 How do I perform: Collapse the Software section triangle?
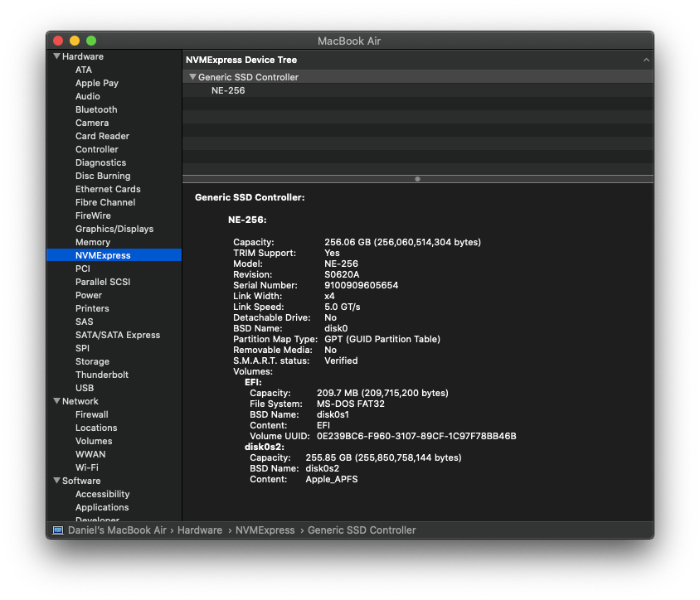[56, 481]
